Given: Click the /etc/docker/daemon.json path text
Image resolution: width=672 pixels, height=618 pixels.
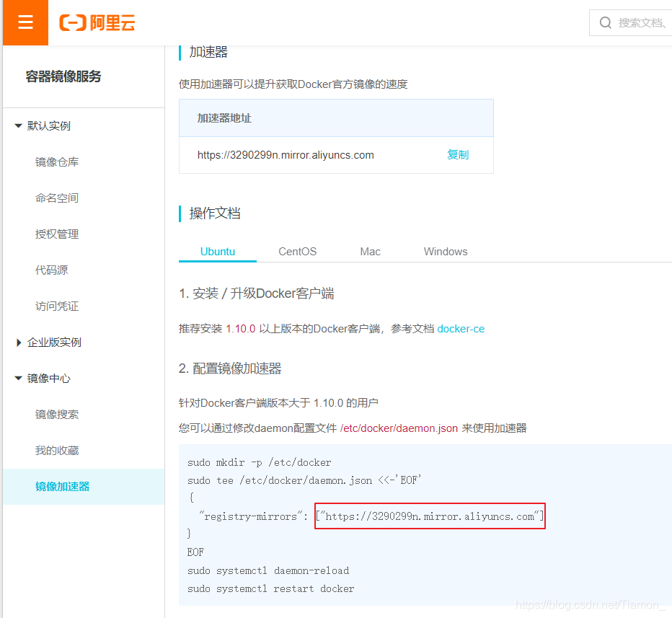Looking at the screenshot, I should pyautogui.click(x=399, y=428).
